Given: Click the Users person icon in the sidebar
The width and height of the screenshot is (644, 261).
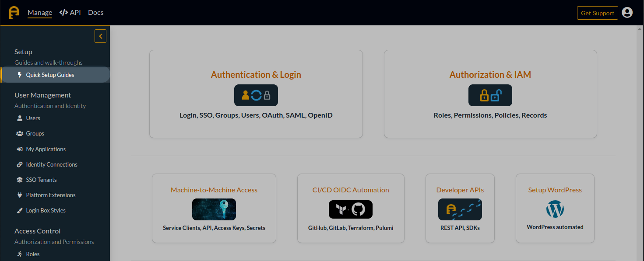Looking at the screenshot, I should [x=20, y=118].
